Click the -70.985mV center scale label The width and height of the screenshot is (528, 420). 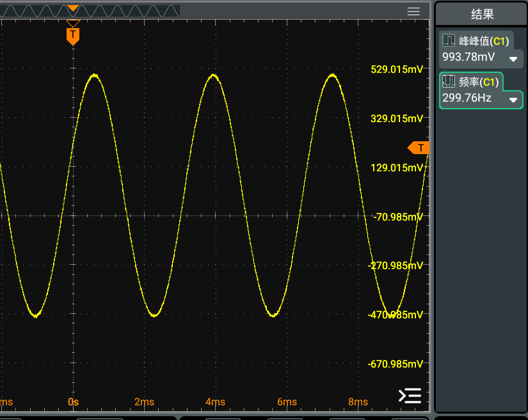(397, 217)
